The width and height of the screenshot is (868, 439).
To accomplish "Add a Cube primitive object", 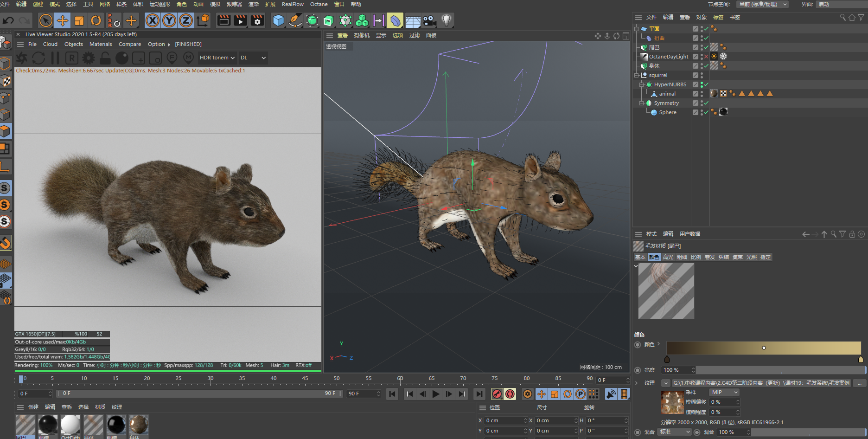I will point(278,20).
